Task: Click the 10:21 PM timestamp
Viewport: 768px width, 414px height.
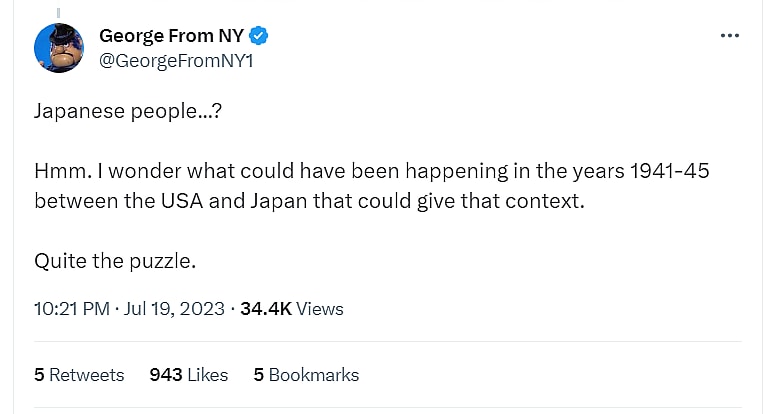Action: point(71,309)
